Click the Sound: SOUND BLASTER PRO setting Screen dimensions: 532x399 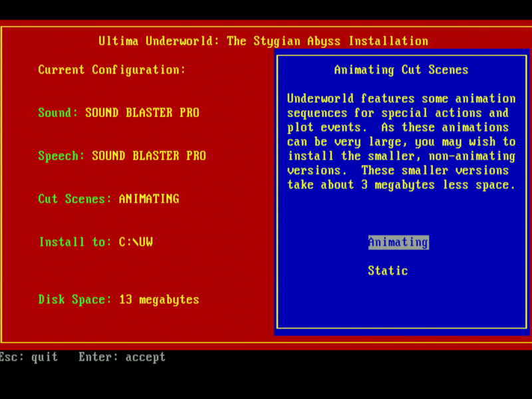[x=118, y=112]
